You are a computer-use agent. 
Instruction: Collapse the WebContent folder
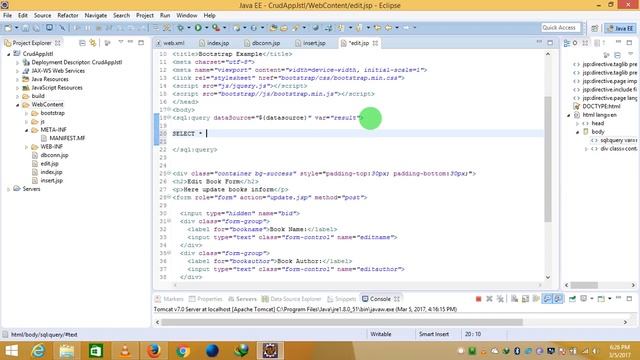click(x=18, y=105)
